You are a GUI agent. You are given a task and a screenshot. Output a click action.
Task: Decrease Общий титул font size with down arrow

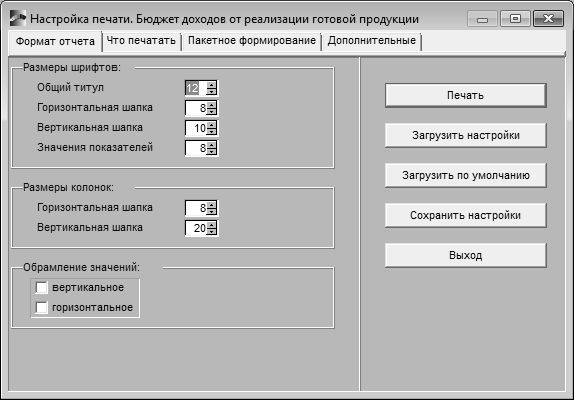tap(212, 91)
